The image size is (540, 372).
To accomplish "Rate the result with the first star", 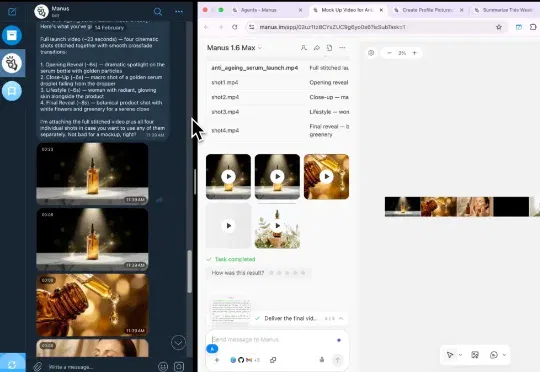I will tap(271, 273).
